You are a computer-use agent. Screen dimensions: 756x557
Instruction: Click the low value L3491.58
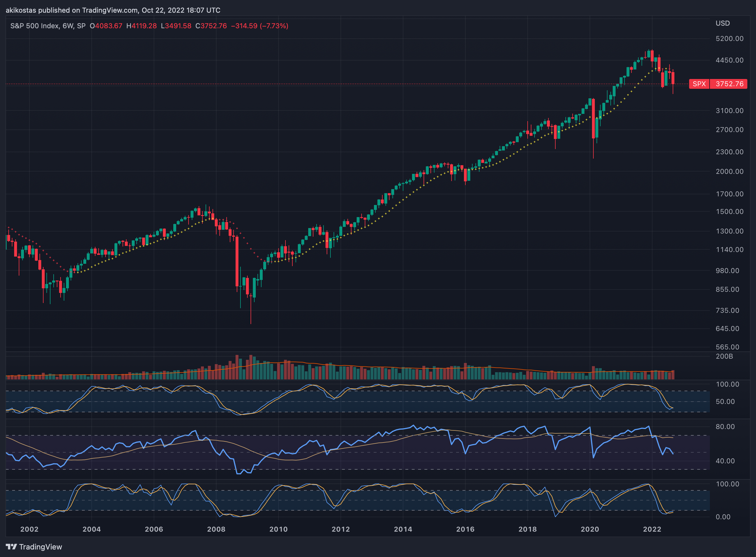176,26
